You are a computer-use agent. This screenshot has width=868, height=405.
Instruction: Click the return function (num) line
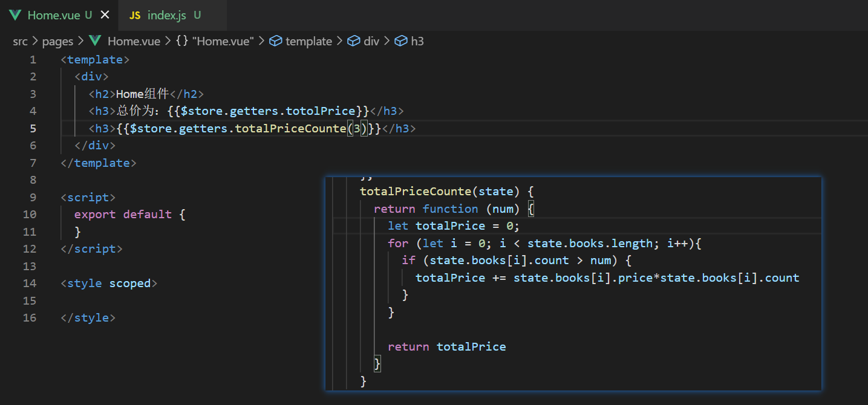point(454,209)
